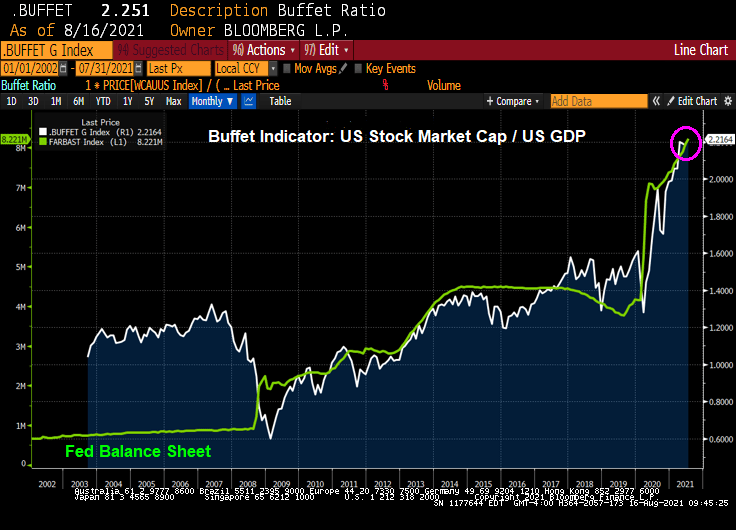Enable the Key Events checkbox
Viewport: 736px width, 530px height.
358,68
